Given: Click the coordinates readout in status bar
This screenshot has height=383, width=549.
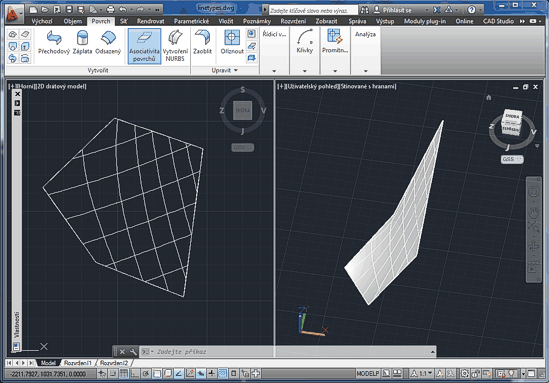Looking at the screenshot, I should pos(48,374).
